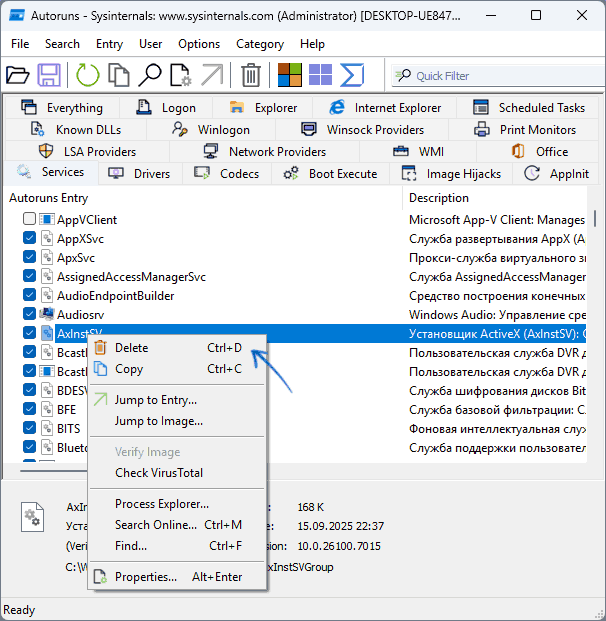This screenshot has height=621, width=606.
Task: Enable the AppVClient entry checkbox
Action: [30, 219]
